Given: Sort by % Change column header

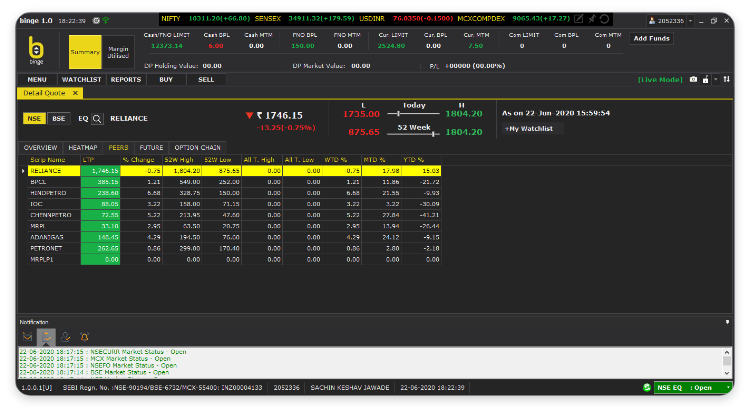Looking at the screenshot, I should (x=141, y=160).
